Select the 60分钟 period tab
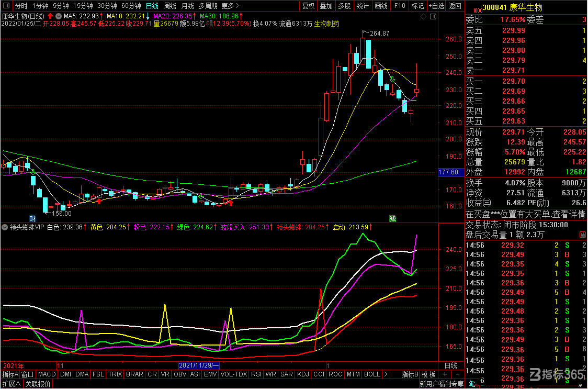 pyautogui.click(x=131, y=6)
